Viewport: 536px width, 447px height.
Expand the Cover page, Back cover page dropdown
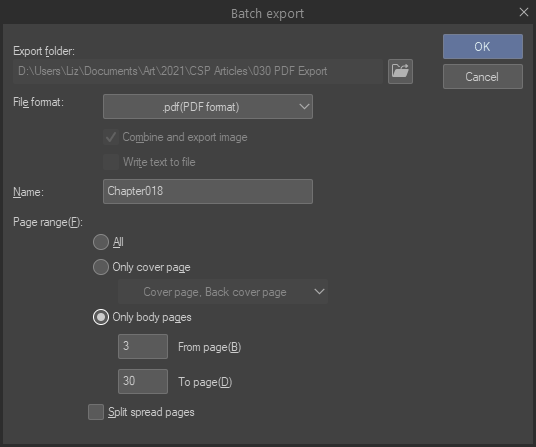tap(223, 292)
